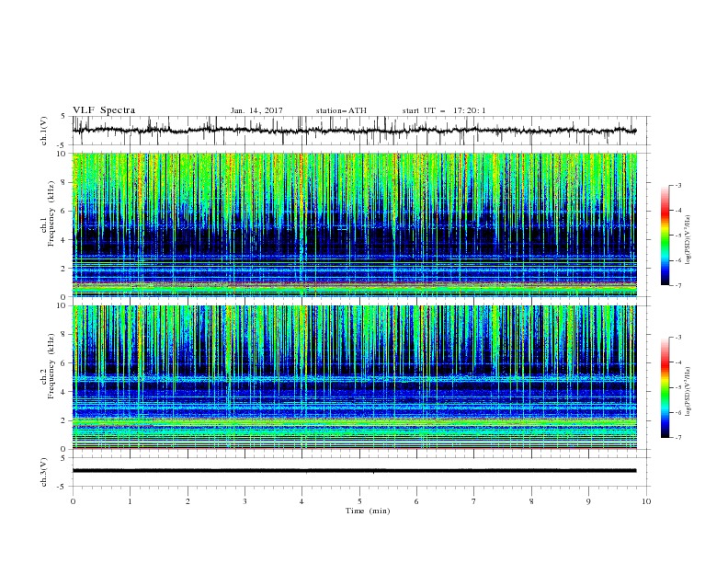
Task: Click the "-5" label on ch.1 color bar
Action: [678, 236]
